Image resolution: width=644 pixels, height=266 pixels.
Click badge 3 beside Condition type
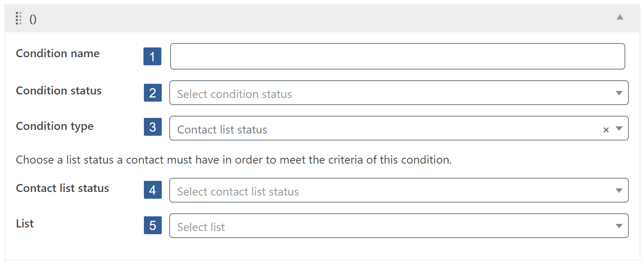tap(152, 127)
